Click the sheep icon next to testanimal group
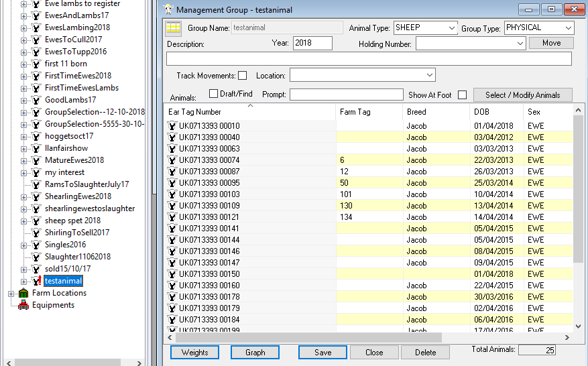This screenshot has height=366, width=588. pyautogui.click(x=36, y=282)
